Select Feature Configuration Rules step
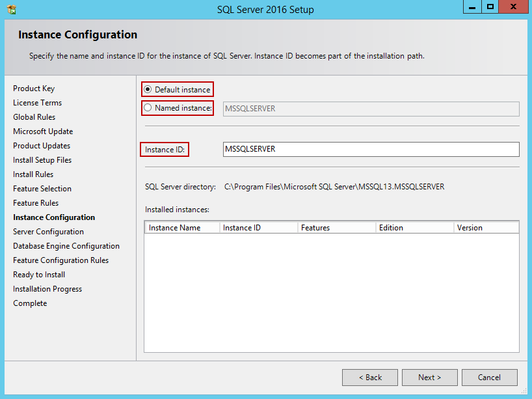 (60, 260)
